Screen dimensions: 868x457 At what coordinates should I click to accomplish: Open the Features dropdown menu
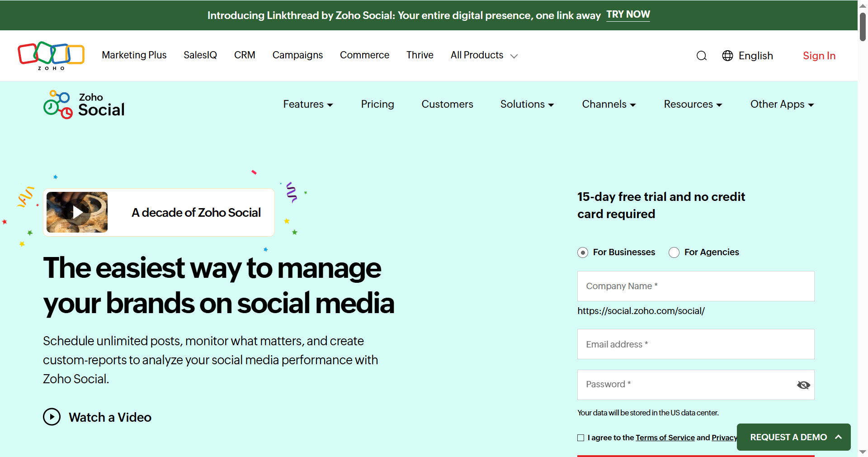click(308, 105)
